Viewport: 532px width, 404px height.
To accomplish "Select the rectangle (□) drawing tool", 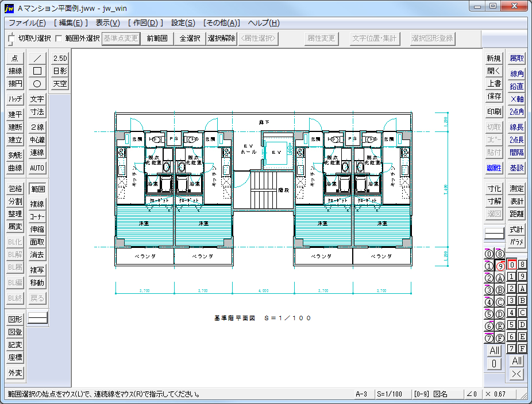I will coord(37,71).
